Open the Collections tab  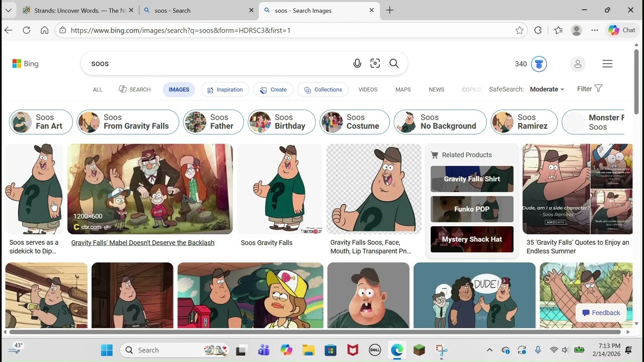pos(323,89)
